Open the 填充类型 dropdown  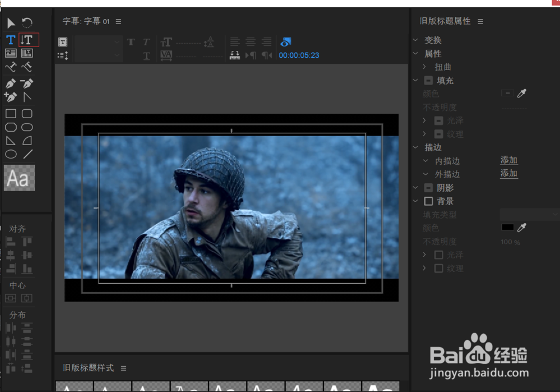(x=530, y=214)
